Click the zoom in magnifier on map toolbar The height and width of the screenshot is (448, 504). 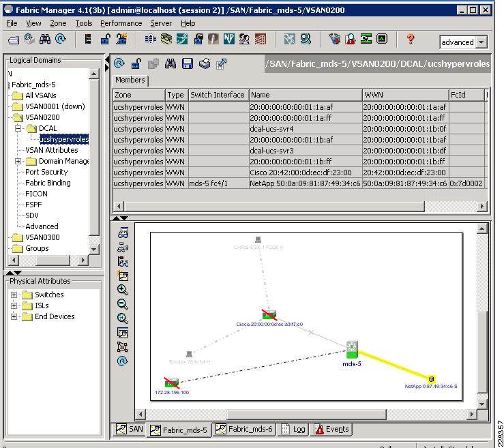pyautogui.click(x=123, y=290)
